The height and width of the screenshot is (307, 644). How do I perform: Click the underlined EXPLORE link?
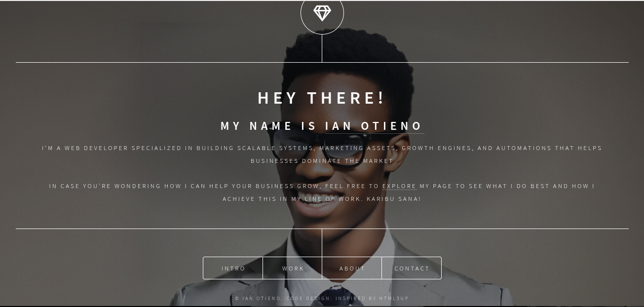pos(399,186)
